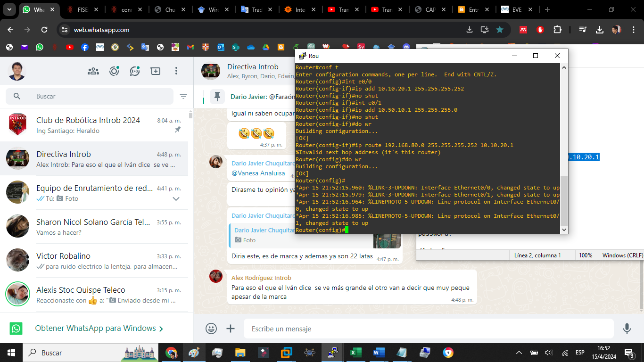This screenshot has height=362, width=644.
Task: Click the 100% zoom level in Notepad status bar
Action: pyautogui.click(x=586, y=255)
